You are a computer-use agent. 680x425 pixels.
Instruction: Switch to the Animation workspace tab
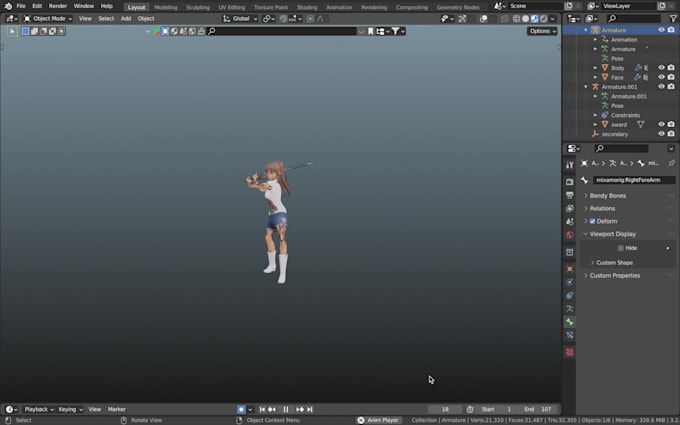[339, 7]
